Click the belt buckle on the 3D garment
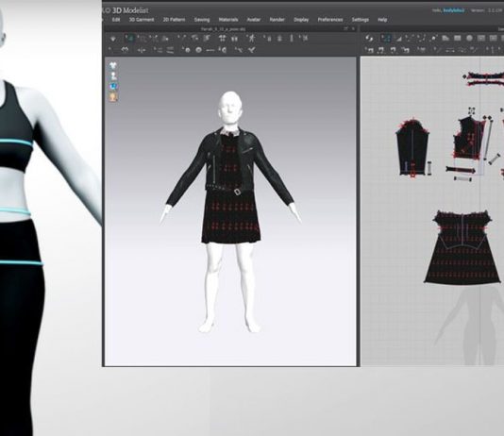Viewport: 504px width, 436px height. point(237,192)
